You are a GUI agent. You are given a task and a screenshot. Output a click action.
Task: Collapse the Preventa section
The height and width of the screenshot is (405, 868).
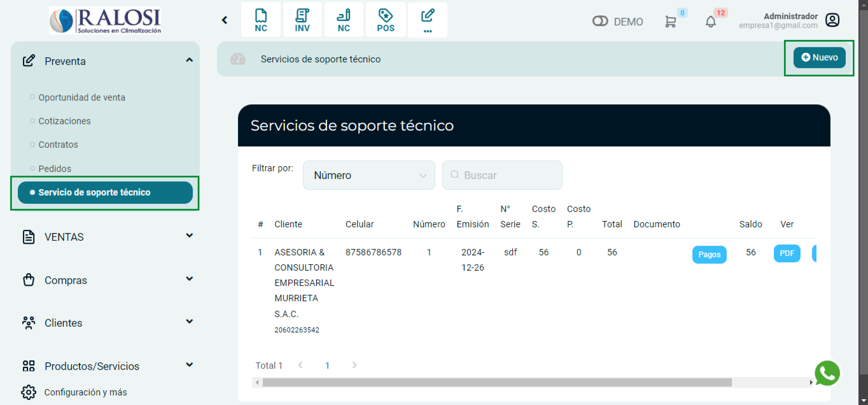pyautogui.click(x=189, y=60)
